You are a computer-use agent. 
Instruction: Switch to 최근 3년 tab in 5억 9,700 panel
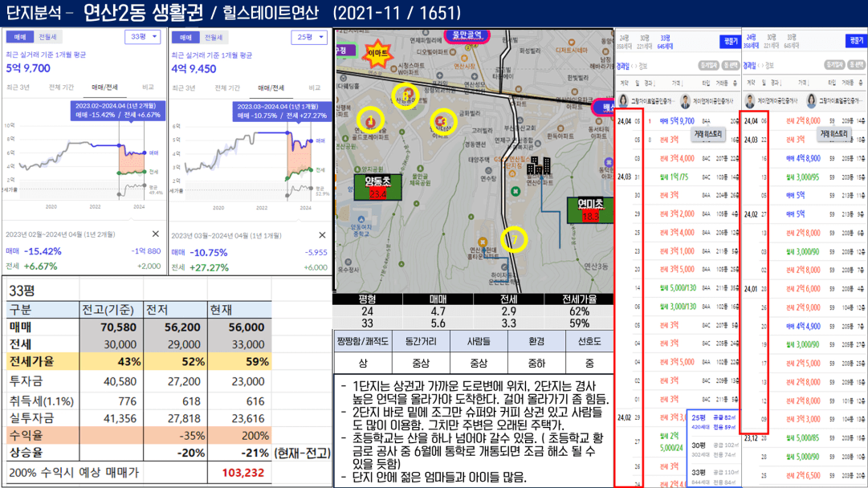(18, 87)
